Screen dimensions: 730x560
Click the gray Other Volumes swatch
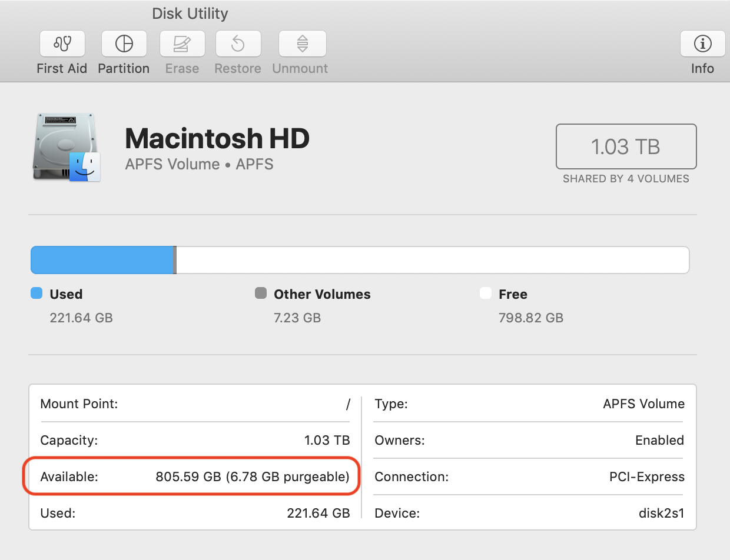261,293
